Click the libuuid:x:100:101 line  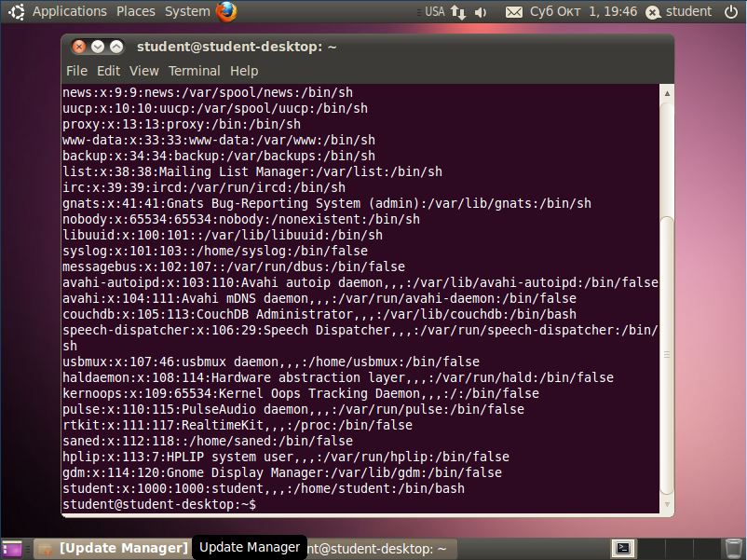click(223, 235)
